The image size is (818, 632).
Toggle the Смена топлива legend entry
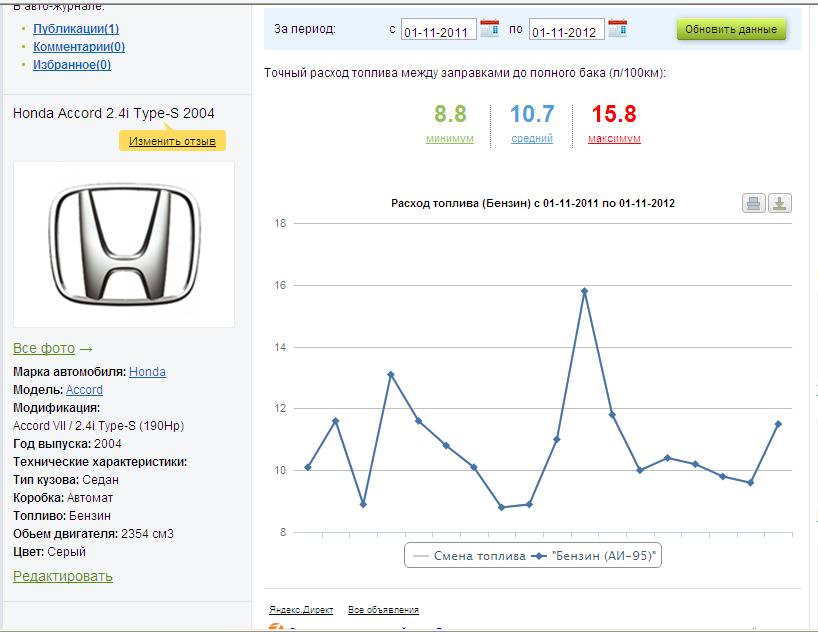(x=469, y=556)
